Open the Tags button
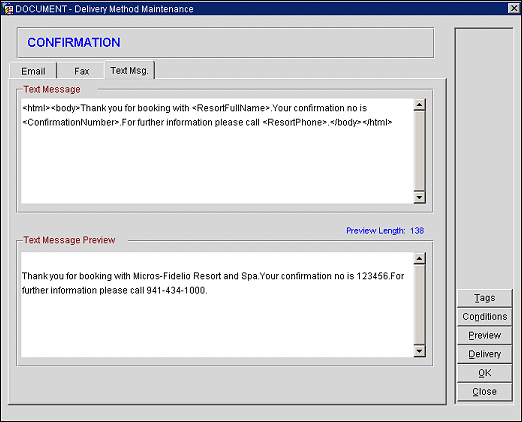 point(485,298)
